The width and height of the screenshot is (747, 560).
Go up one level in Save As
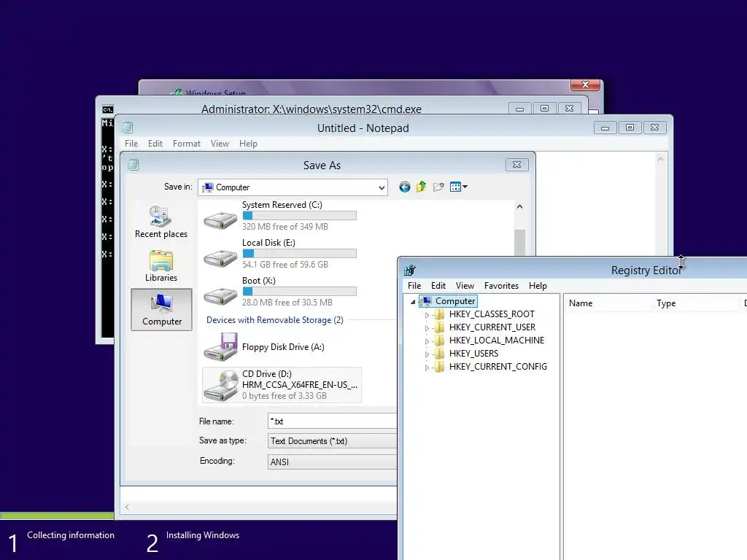tap(421, 187)
